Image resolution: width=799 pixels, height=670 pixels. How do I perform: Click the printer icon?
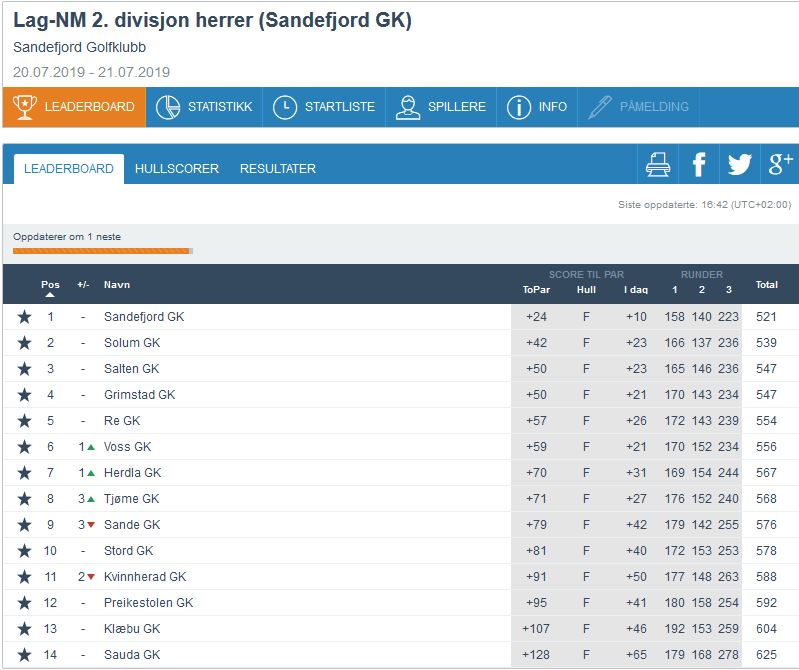click(658, 165)
